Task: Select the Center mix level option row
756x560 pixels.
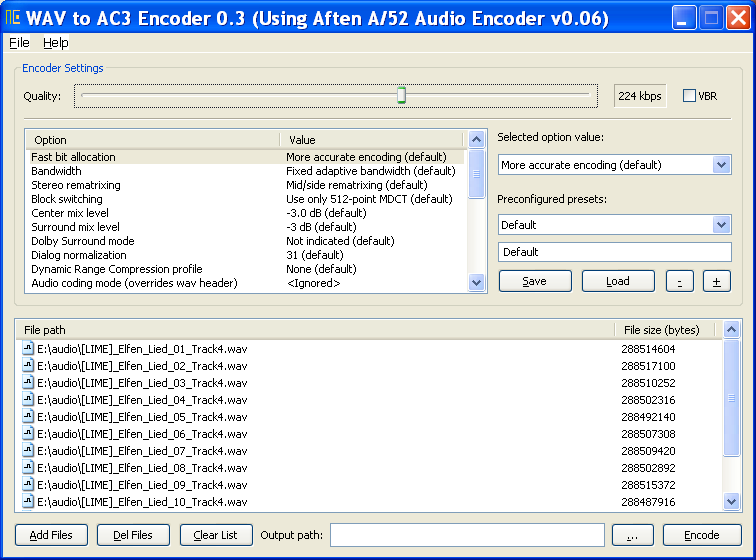Action: click(245, 213)
